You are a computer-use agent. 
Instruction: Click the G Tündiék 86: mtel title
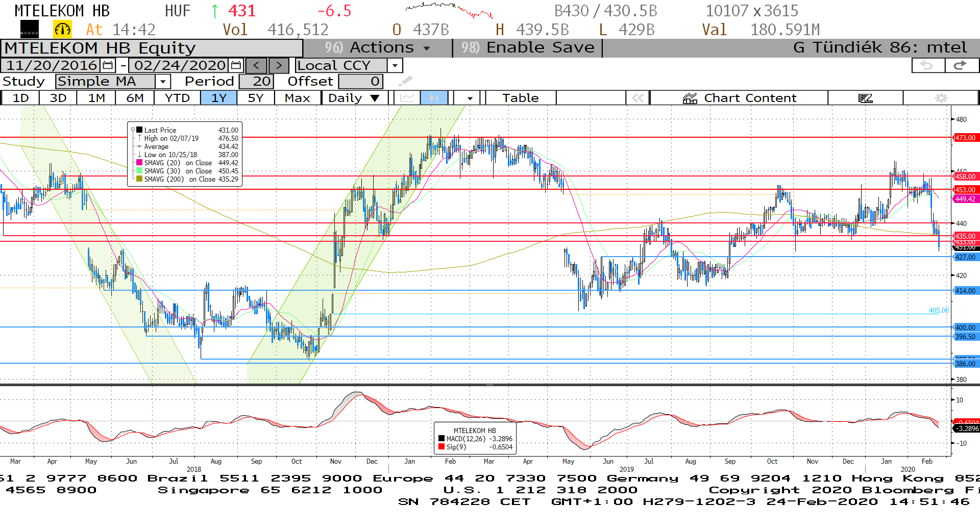880,47
